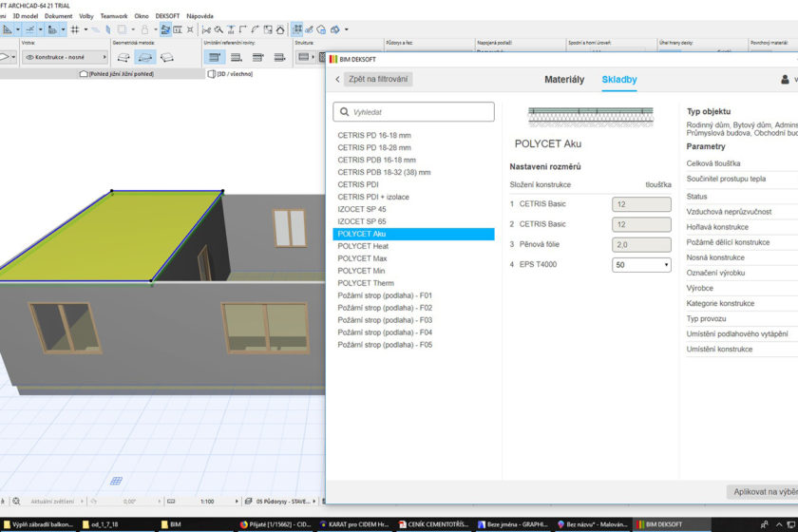Image resolution: width=798 pixels, height=532 pixels.
Task: Select the first slab geometry method icon
Action: [123, 57]
